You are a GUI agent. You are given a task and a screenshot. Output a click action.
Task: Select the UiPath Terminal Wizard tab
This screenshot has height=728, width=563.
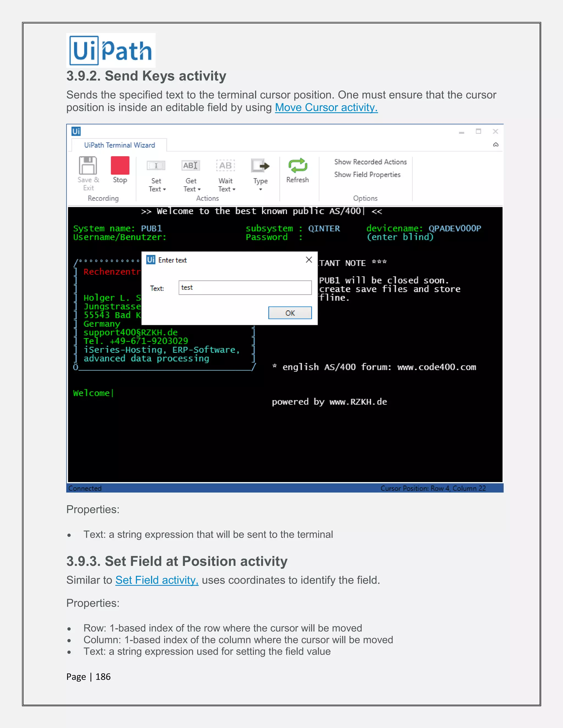(x=119, y=145)
